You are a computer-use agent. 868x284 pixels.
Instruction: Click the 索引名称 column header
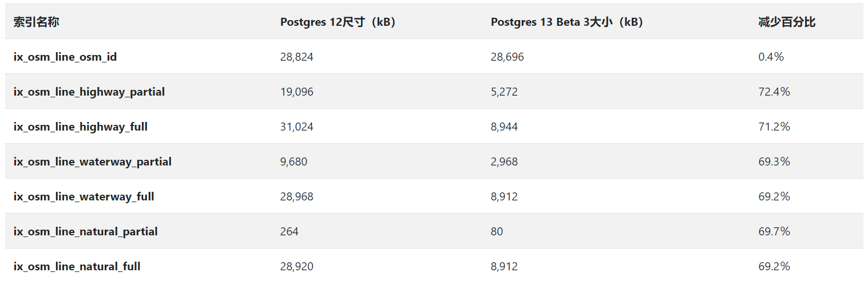click(36, 22)
